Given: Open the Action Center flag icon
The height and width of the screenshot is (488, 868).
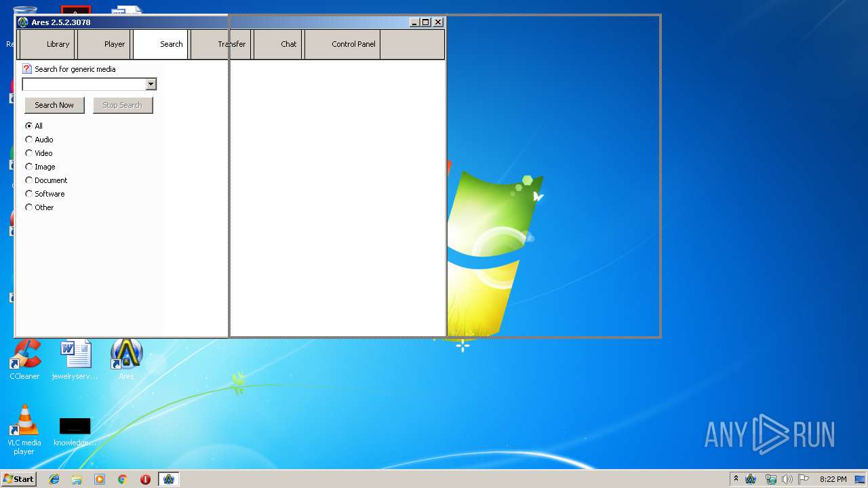Looking at the screenshot, I should (x=804, y=479).
